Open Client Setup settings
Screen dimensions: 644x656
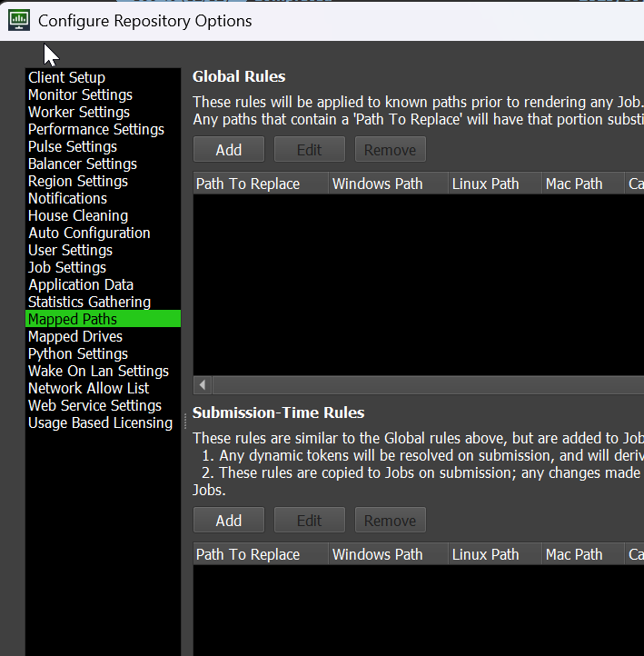tap(66, 78)
